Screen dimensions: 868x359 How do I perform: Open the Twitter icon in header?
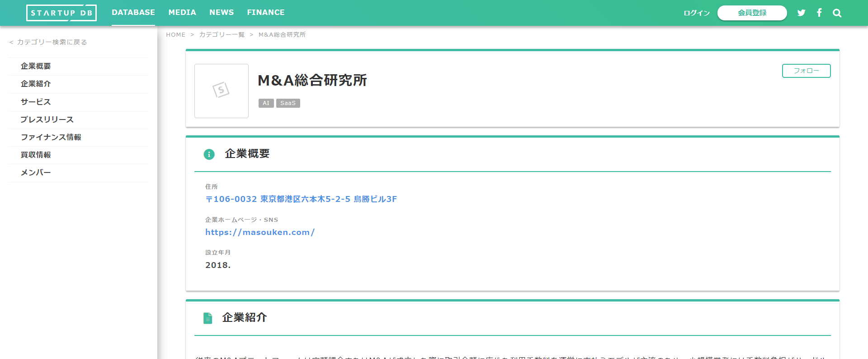(x=801, y=13)
